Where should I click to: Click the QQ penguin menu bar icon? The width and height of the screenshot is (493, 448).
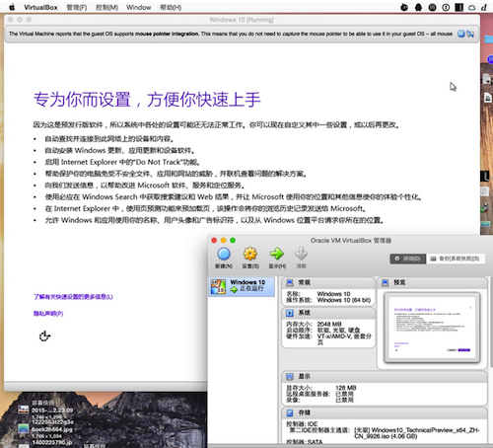coord(418,7)
